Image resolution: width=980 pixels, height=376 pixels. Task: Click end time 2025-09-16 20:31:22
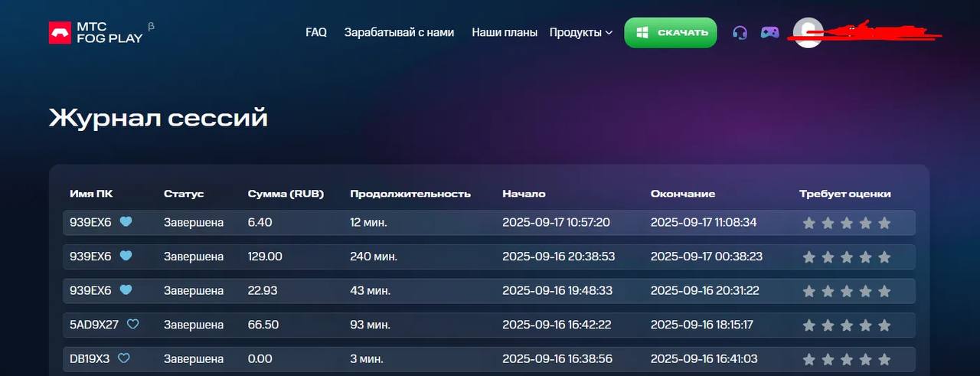coord(705,290)
